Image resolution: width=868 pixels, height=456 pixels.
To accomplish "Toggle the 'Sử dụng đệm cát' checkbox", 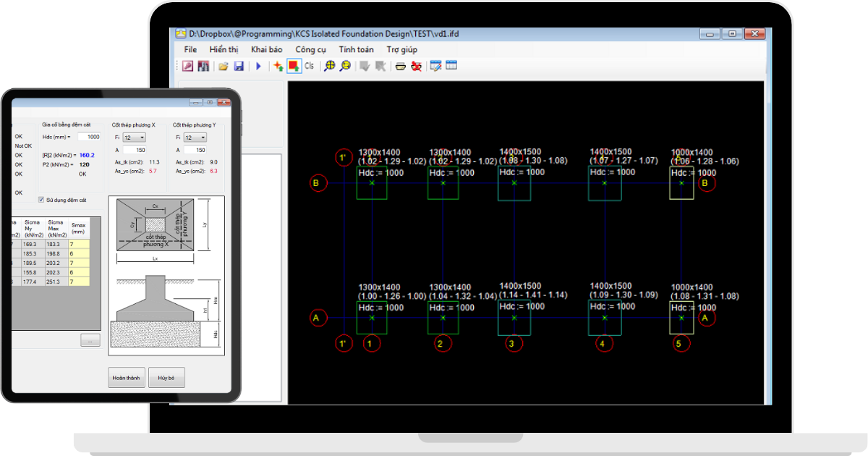I will [x=41, y=200].
